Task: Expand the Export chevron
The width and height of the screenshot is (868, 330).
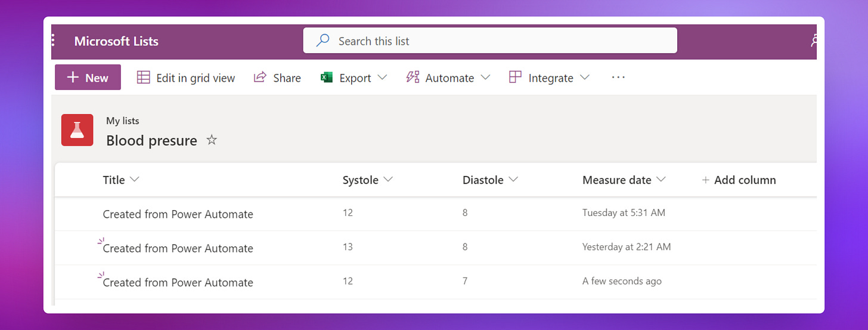Action: pyautogui.click(x=382, y=78)
